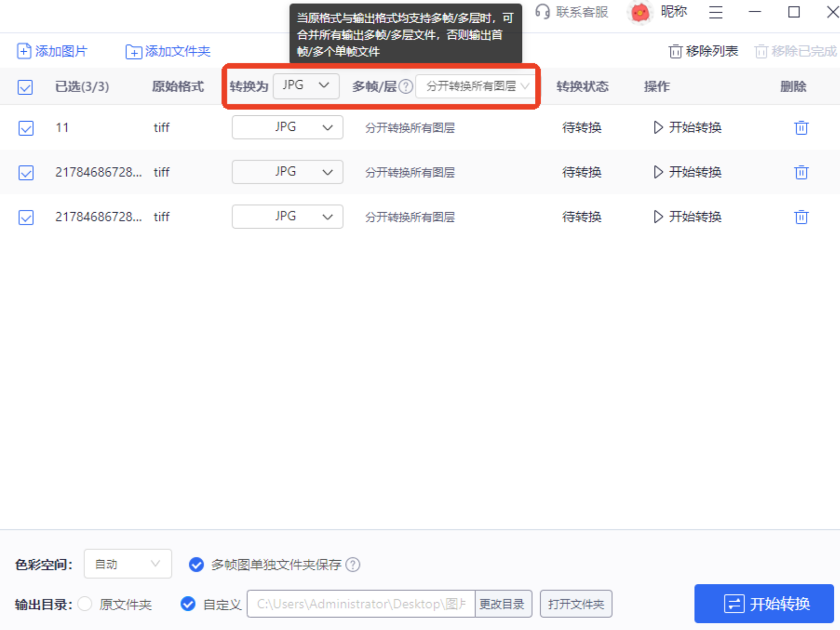Click the 移除列表 trash icon
840x630 pixels.
point(675,51)
